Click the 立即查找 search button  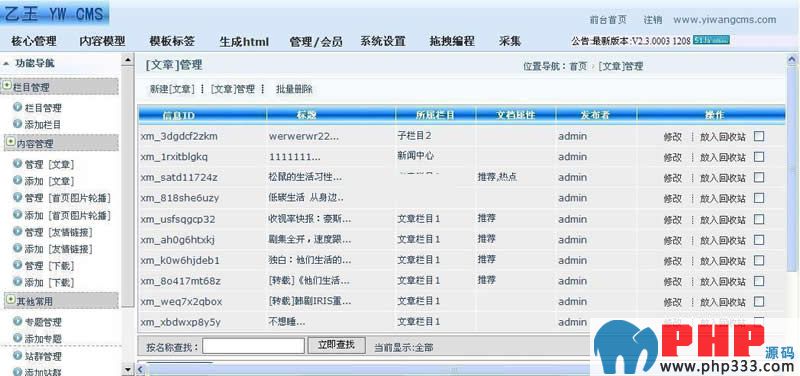click(336, 345)
